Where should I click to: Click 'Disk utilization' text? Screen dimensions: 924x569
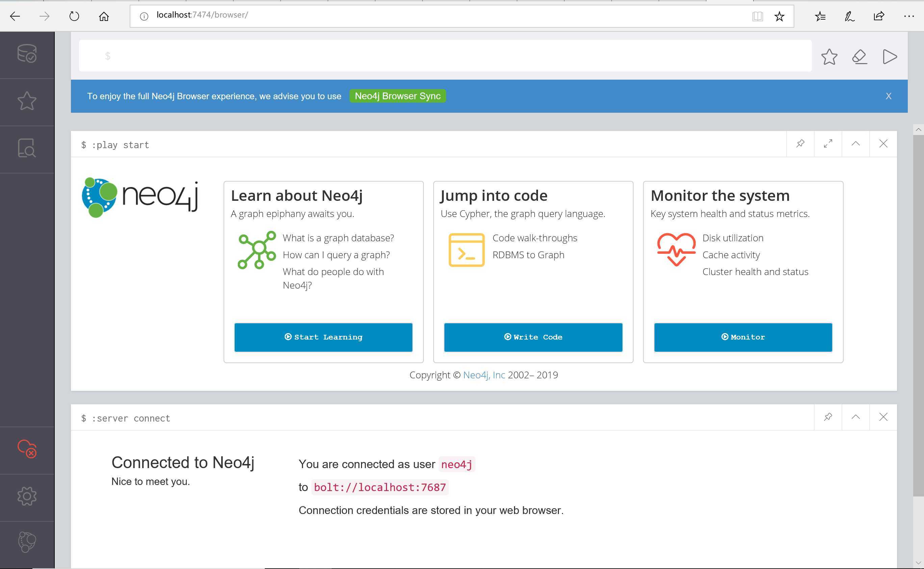(x=733, y=238)
